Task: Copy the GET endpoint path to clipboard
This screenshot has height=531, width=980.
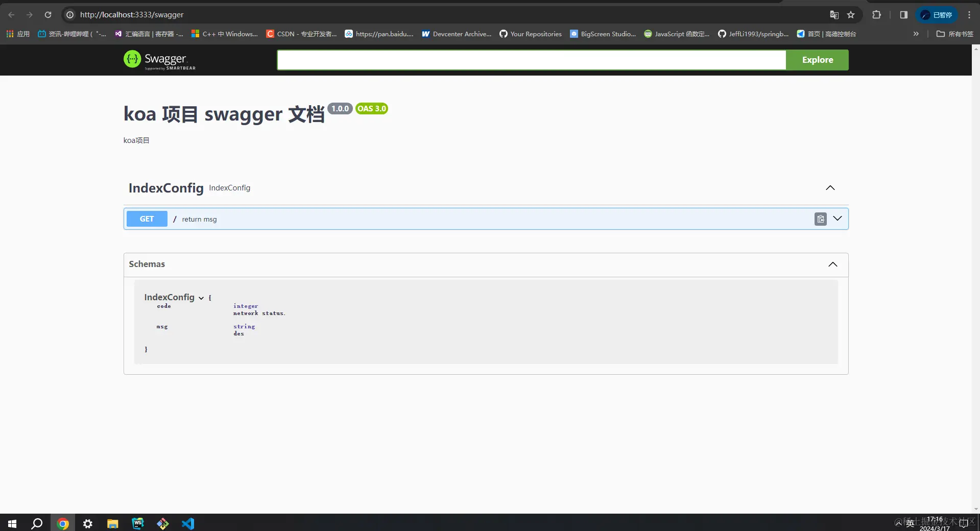Action: click(x=820, y=219)
